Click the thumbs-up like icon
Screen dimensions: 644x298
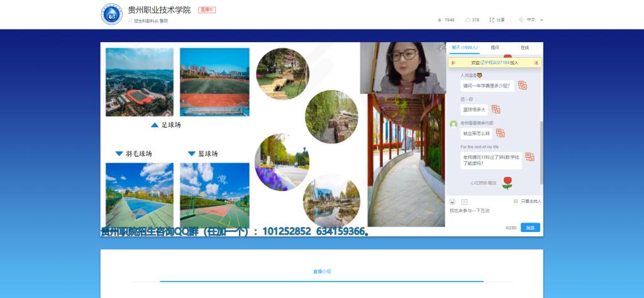467,20
